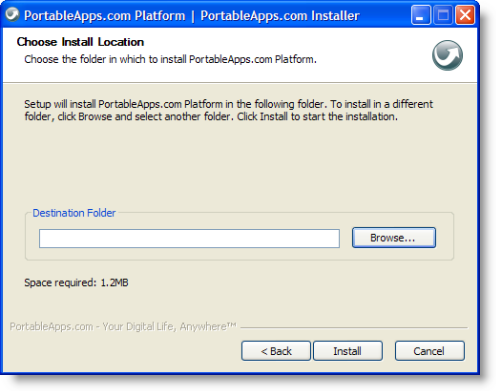Click the 'Setup will install PortableApps.com Platform' paragraph
The height and width of the screenshot is (391, 496).
click(228, 110)
